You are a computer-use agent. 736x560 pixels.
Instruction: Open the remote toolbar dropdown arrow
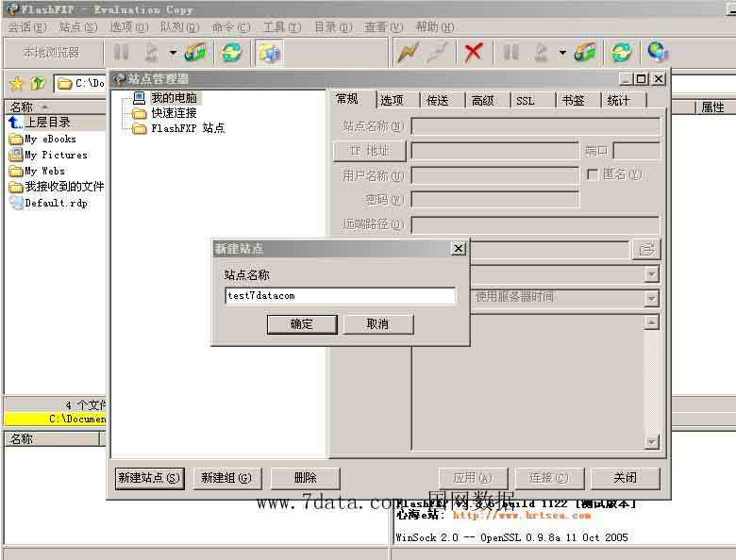pos(562,53)
